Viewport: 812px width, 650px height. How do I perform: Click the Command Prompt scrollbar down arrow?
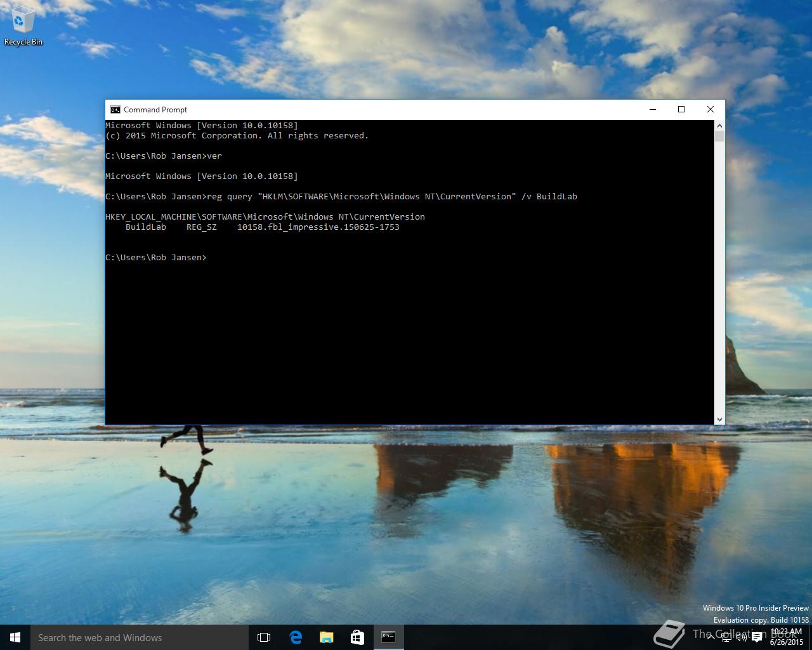pyautogui.click(x=719, y=419)
